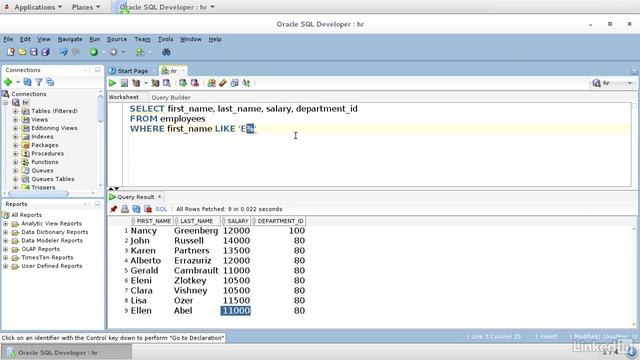640x360 pixels.
Task: Open the Navigate menu
Action: click(x=70, y=39)
